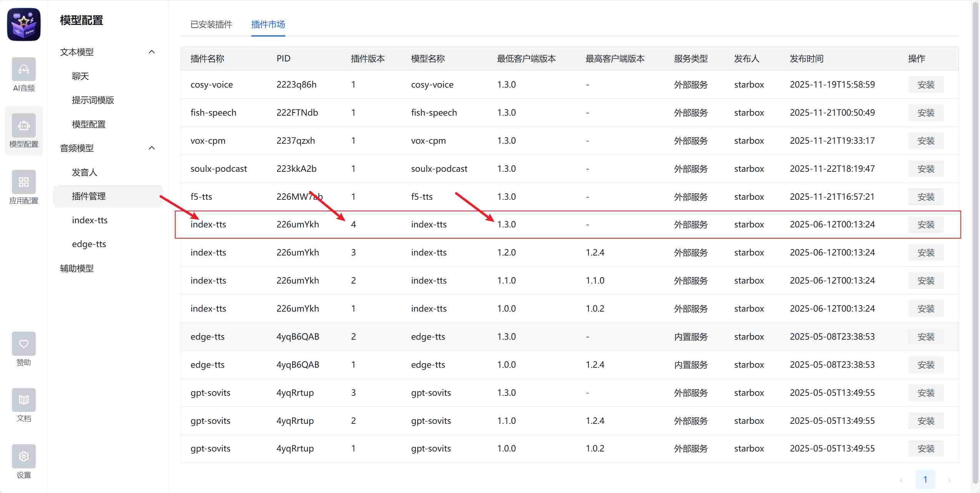Screen dimensions: 980x493
Task: Collapse the 音频模型 section chevron
Action: point(152,148)
